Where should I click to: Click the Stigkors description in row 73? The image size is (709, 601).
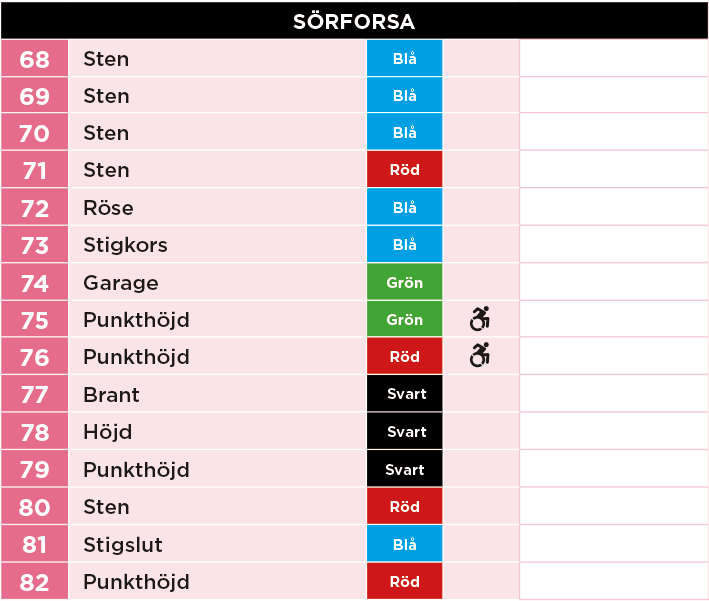pyautogui.click(x=125, y=245)
